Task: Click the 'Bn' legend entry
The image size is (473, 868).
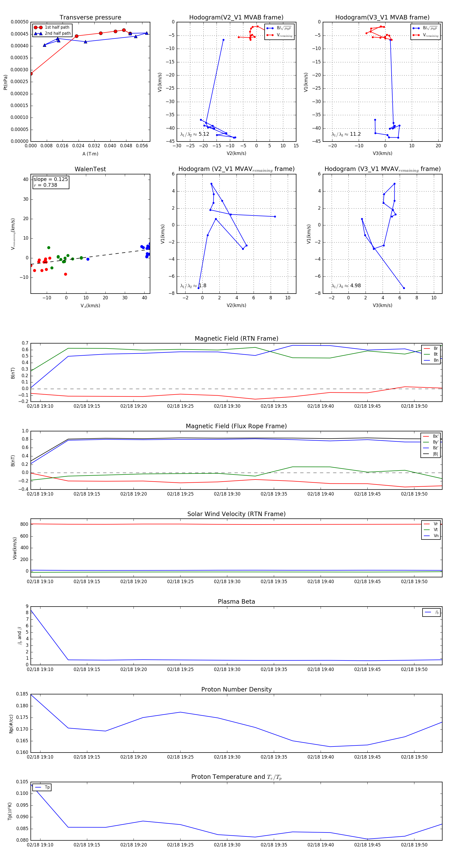Action: (x=431, y=360)
